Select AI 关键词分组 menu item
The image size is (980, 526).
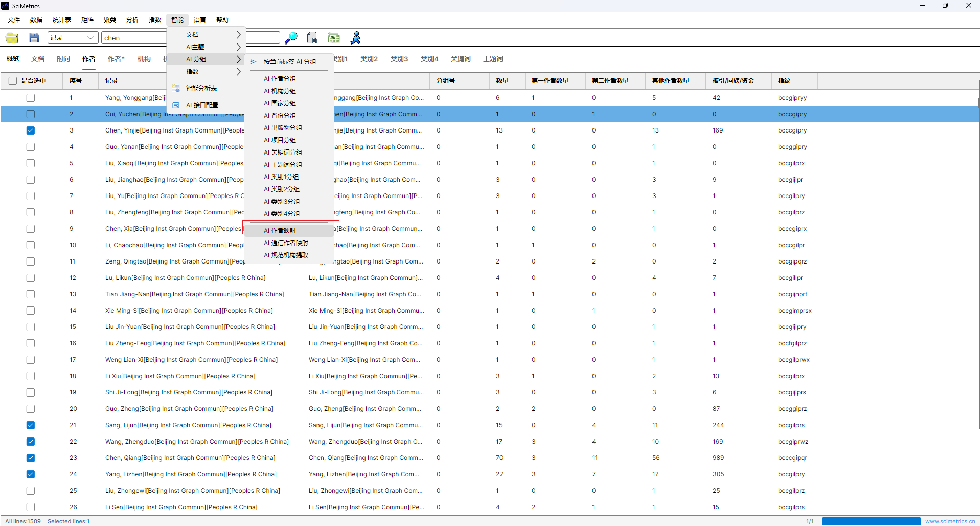pyautogui.click(x=289, y=152)
